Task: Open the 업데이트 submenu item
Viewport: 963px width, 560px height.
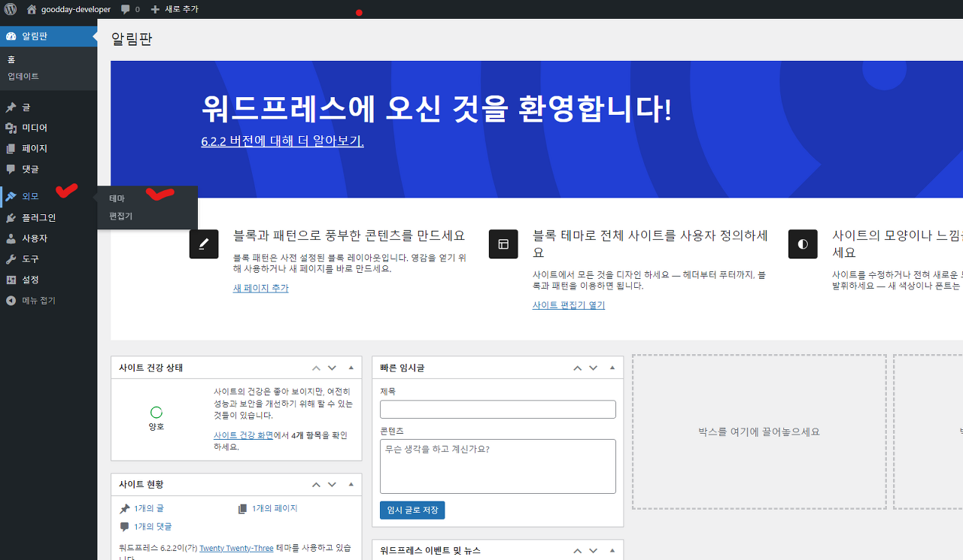Action: click(23, 77)
